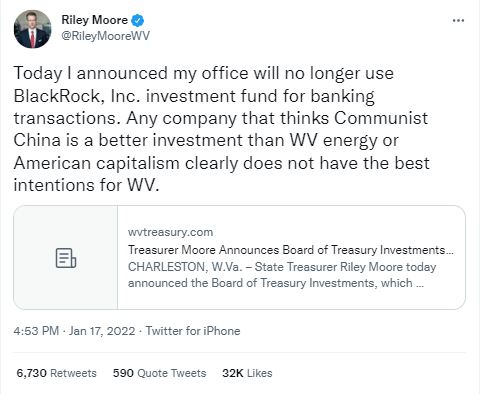
Task: Click the article document icon in link card
Action: point(66,258)
